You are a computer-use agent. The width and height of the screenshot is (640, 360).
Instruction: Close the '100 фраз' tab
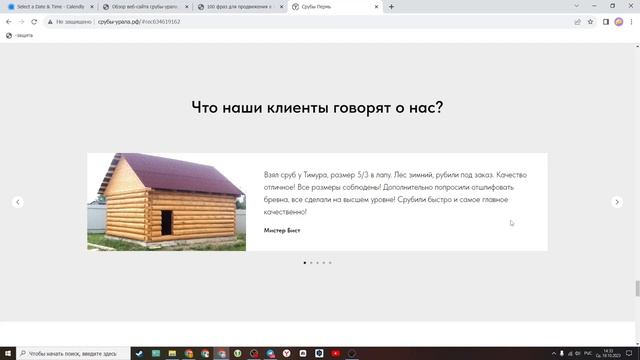click(x=281, y=7)
